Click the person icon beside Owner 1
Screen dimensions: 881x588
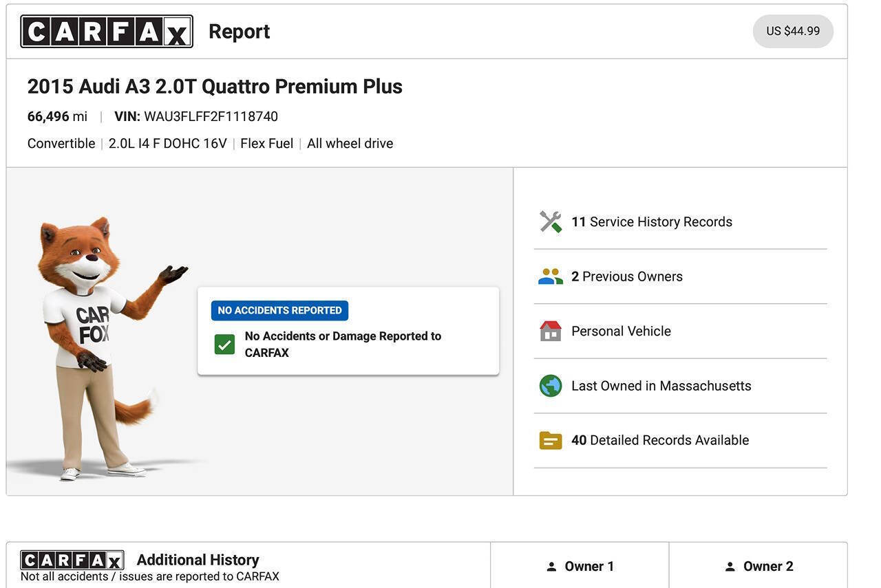coord(551,567)
